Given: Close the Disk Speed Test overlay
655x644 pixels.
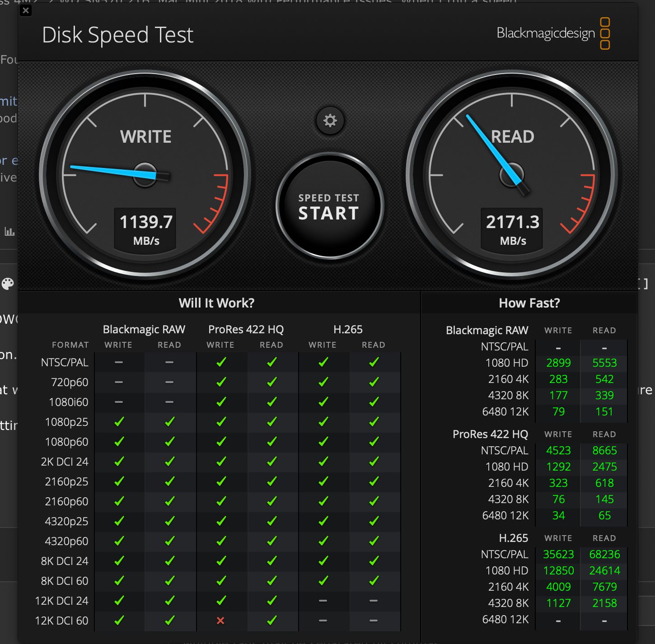Looking at the screenshot, I should (x=26, y=10).
